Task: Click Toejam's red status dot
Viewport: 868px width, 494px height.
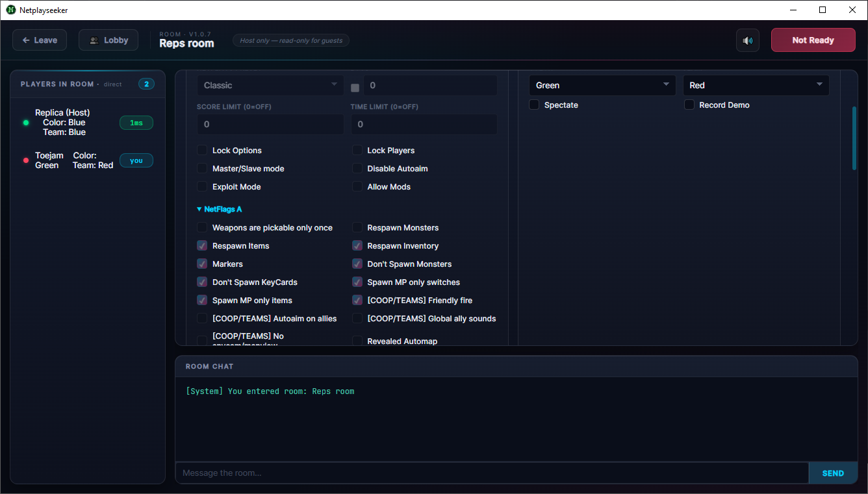Action: coord(26,160)
